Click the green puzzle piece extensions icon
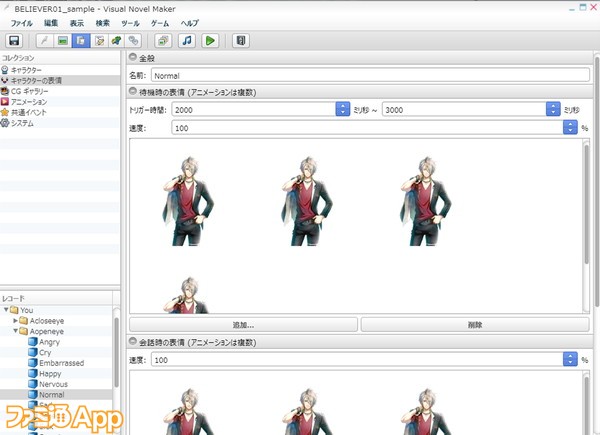This screenshot has height=435, width=600. pyautogui.click(x=116, y=41)
